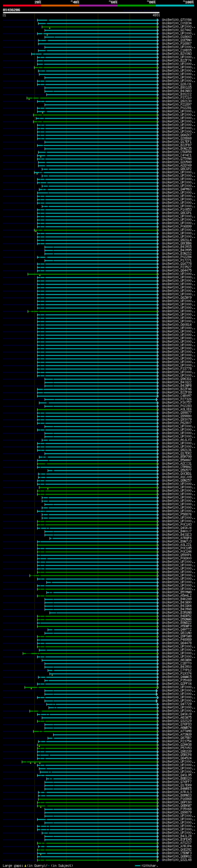
Task: Select hit label UniRef100_P62807
Action: pyautogui.click(x=177, y=423)
